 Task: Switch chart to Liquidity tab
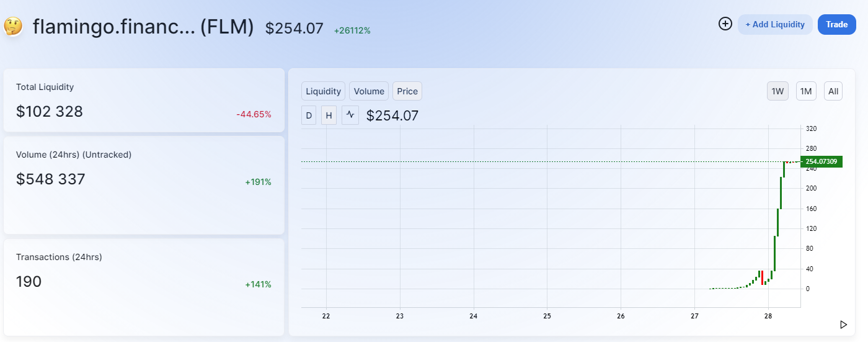coord(323,91)
